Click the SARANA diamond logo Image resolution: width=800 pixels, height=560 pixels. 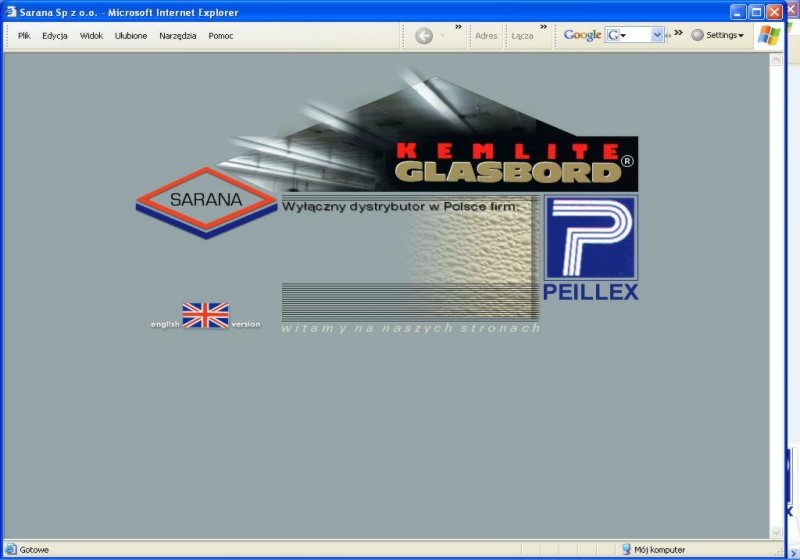(206, 202)
